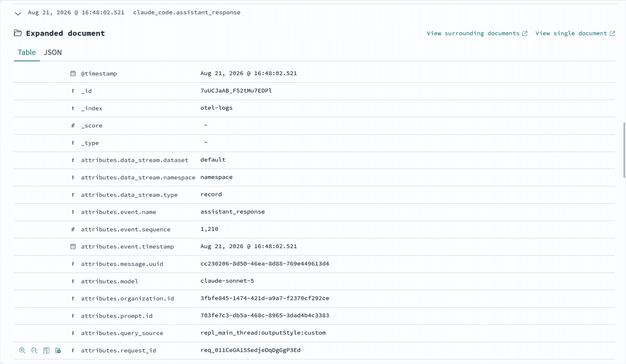
Task: Select the _id value 7uUCJaAB_F52tMu7EDPl
Action: point(236,91)
